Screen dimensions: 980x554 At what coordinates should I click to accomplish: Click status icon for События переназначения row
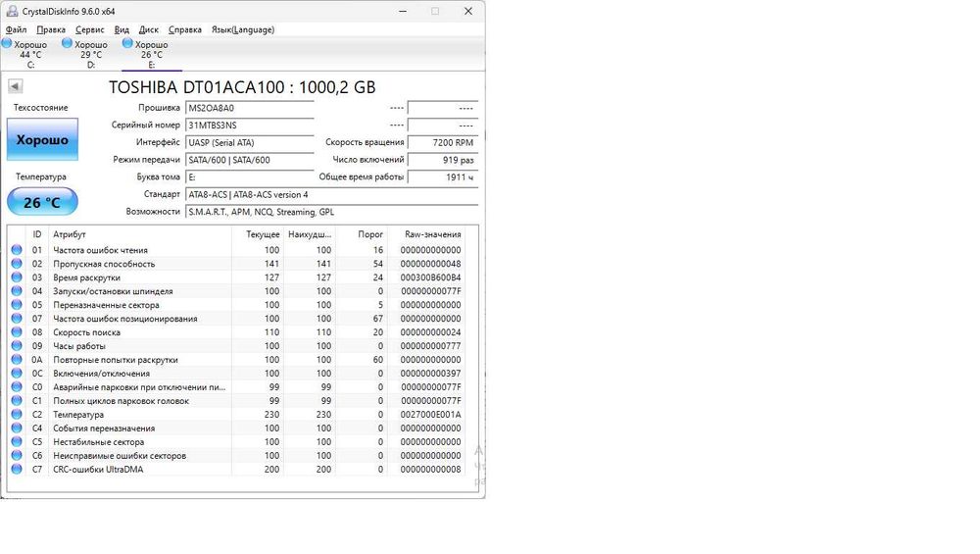point(17,428)
